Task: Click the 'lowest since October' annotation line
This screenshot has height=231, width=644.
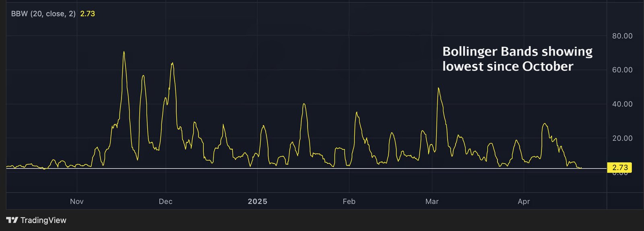Action: pos(508,66)
